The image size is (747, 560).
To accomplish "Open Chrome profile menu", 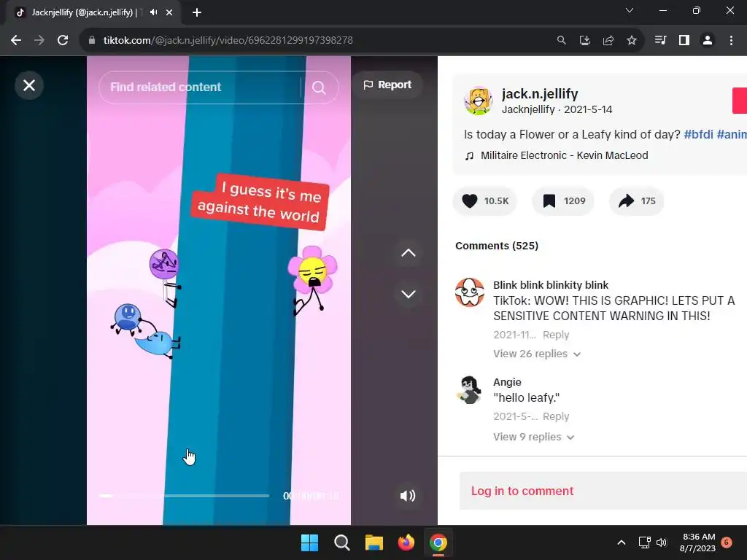I will pos(708,41).
